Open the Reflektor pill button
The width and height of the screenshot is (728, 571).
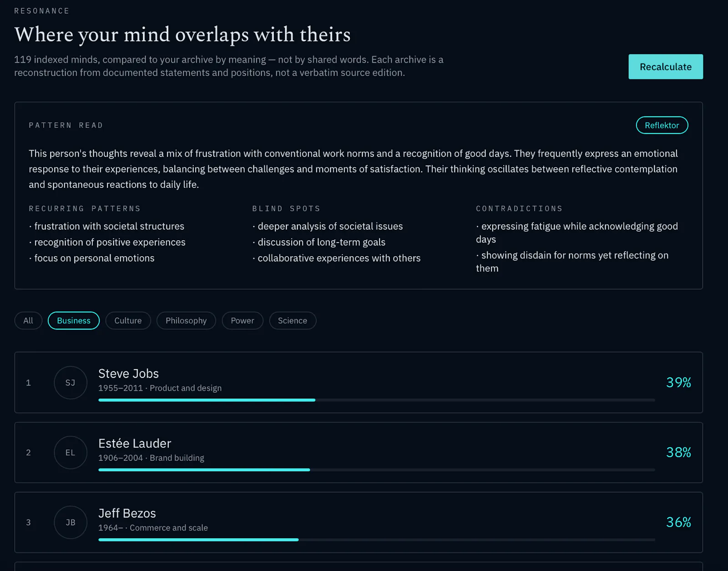coord(662,125)
